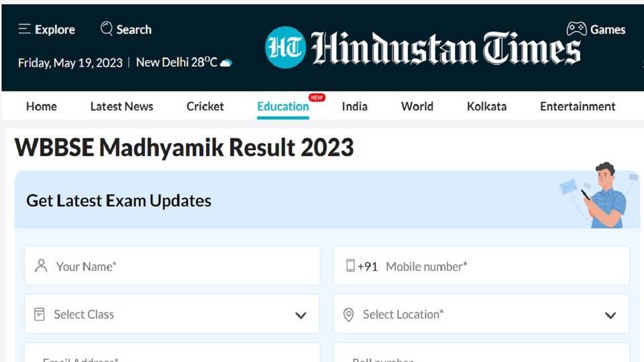The height and width of the screenshot is (362, 644).
Task: Focus the Your Name input field
Action: pos(172,265)
